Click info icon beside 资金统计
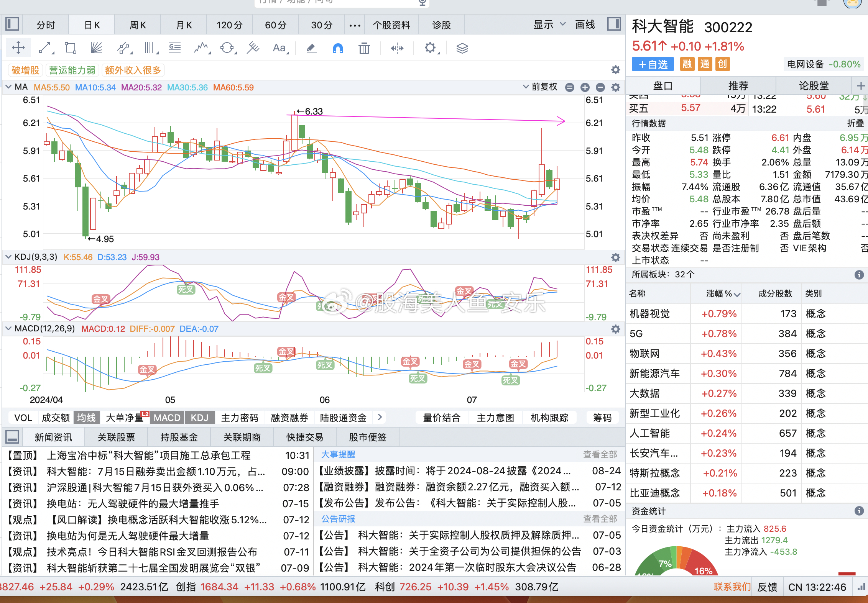This screenshot has height=603, width=868. coord(859,511)
